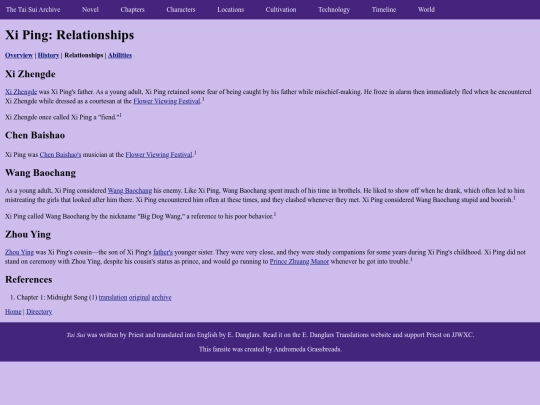Open Flower Viewing Festival link in Xi Zhengde section
540x405 pixels.
click(167, 101)
